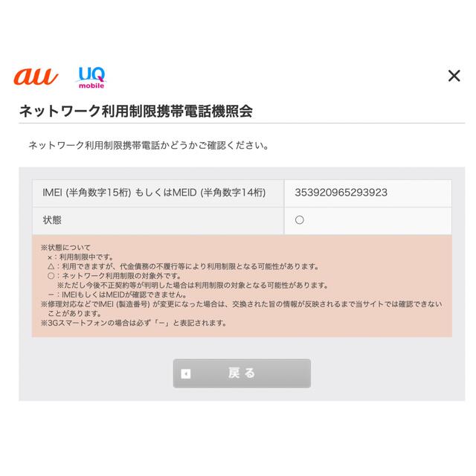Click the ネットワーク利用制限携帯電話機照会 heading
Image resolution: width=476 pixels, height=476 pixels.
click(x=136, y=111)
